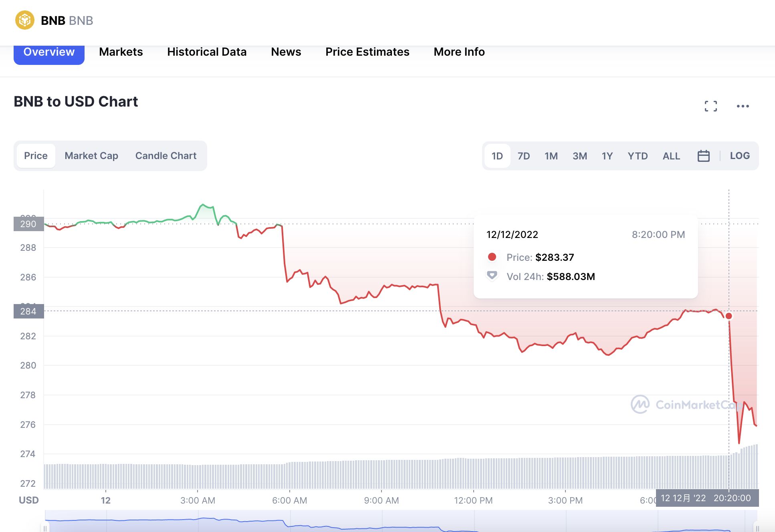Click the red price point marker
Screen dimensions: 775x532
(x=729, y=316)
